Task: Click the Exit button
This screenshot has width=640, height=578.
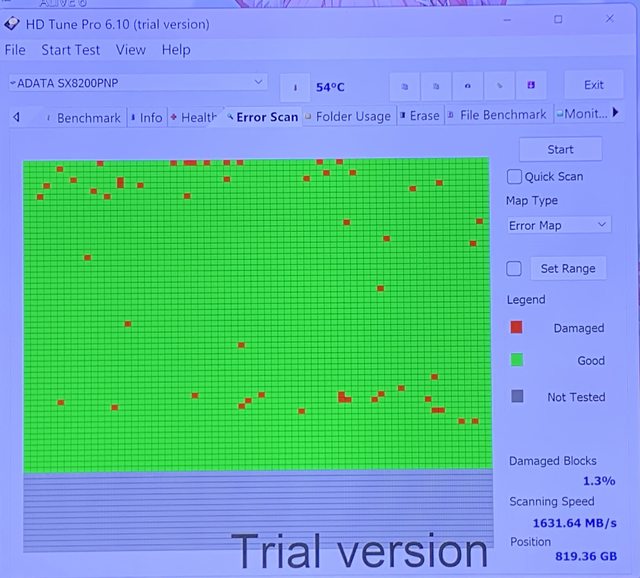Action: [594, 85]
